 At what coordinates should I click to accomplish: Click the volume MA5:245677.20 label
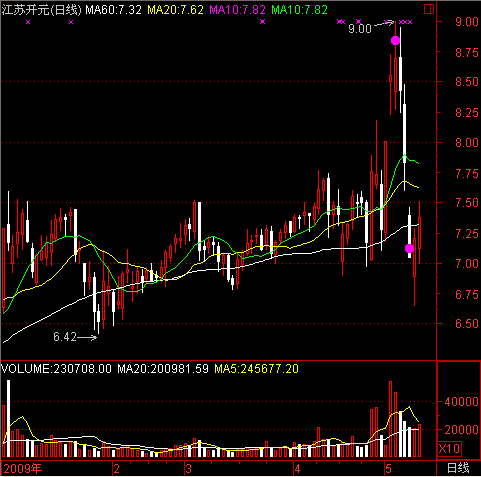point(256,369)
